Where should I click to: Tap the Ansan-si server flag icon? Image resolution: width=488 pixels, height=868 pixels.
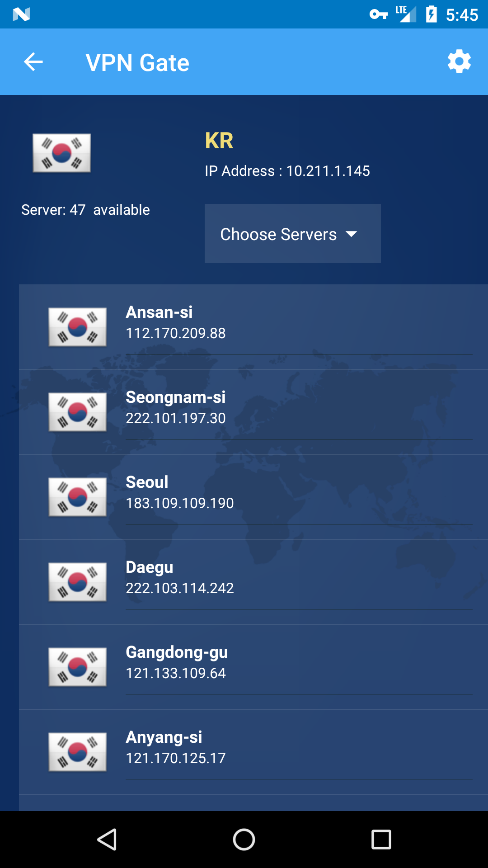pyautogui.click(x=77, y=327)
